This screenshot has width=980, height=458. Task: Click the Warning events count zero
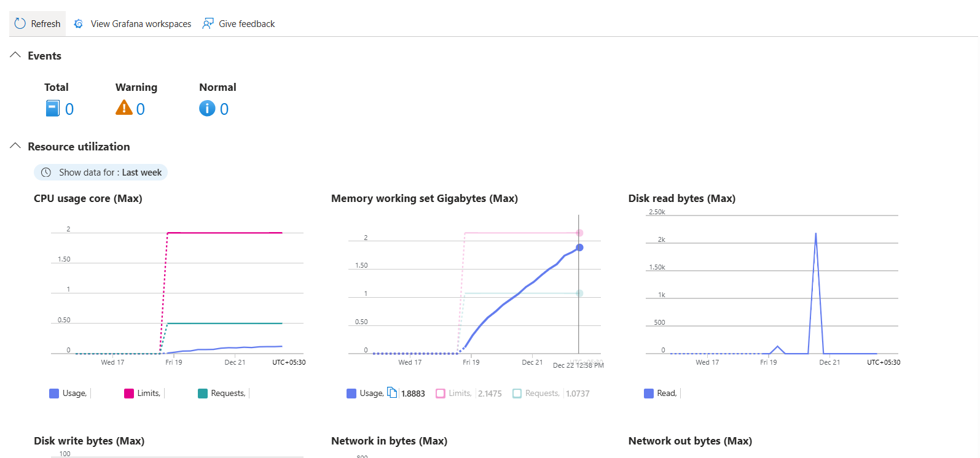(x=141, y=109)
